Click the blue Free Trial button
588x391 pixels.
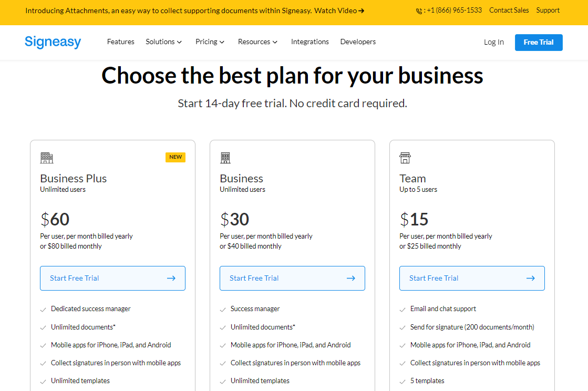[539, 43]
